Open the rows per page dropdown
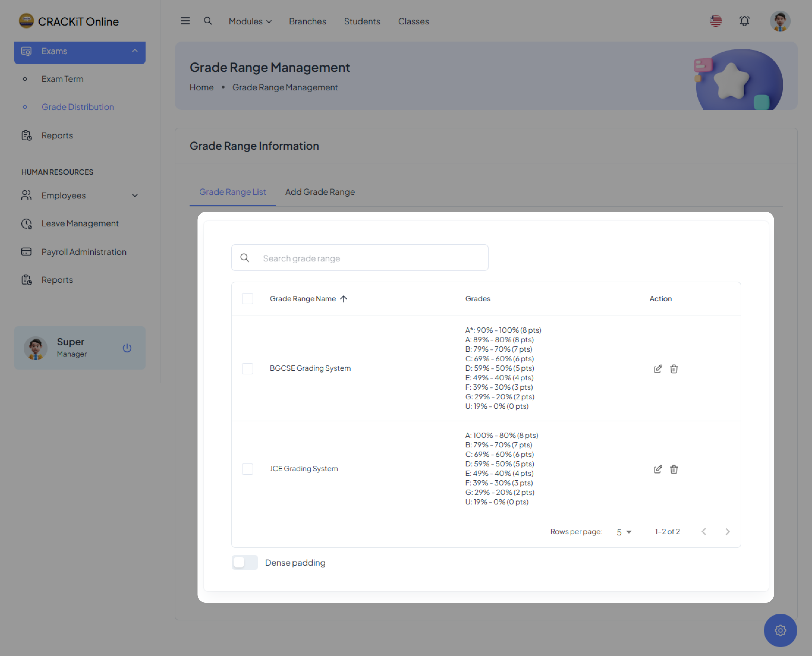 click(624, 532)
